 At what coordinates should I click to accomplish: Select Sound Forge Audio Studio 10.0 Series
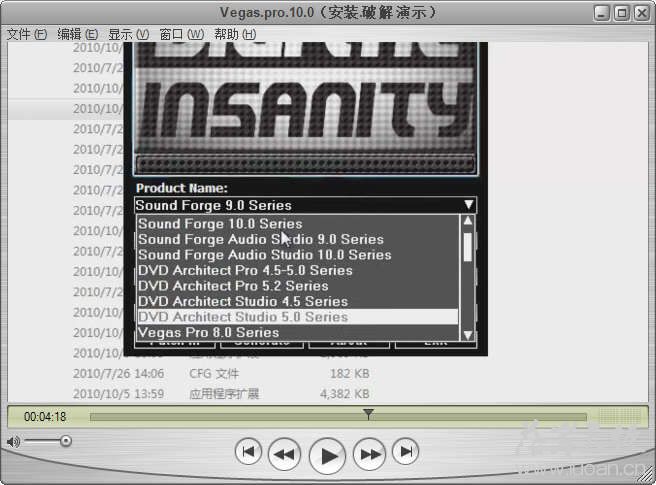click(297, 255)
